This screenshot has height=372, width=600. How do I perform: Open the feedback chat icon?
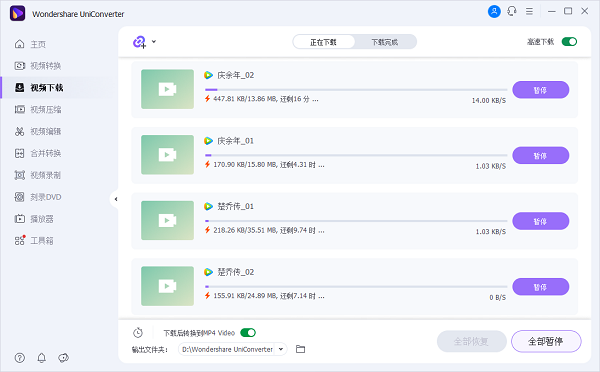click(x=63, y=357)
